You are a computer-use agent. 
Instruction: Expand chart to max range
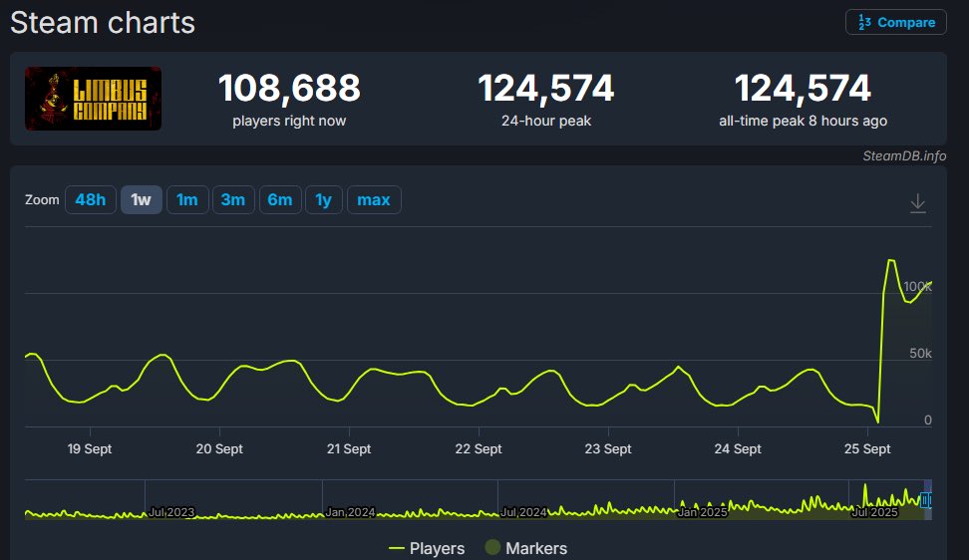coord(373,200)
